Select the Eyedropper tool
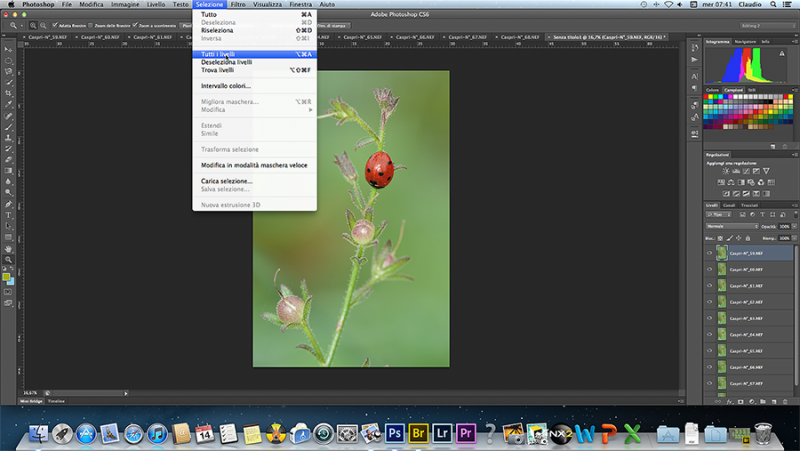The image size is (800, 451). click(8, 104)
